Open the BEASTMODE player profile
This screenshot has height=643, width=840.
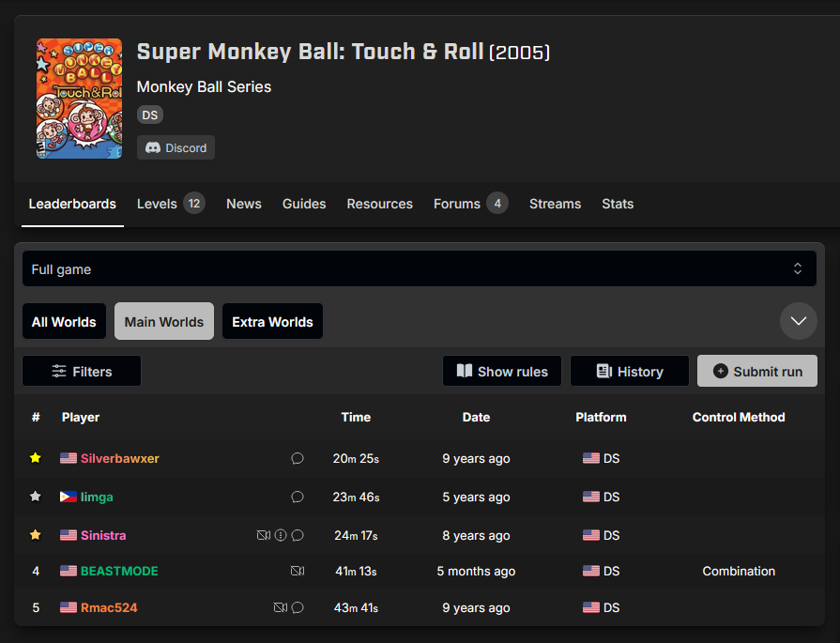[119, 572]
